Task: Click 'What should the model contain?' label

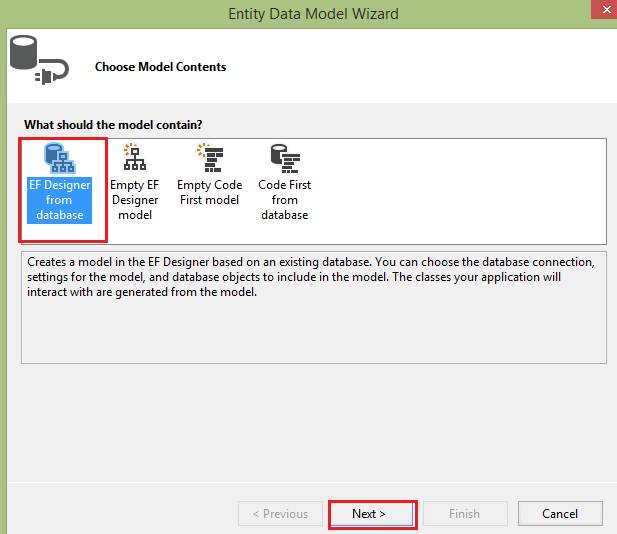Action: pyautogui.click(x=113, y=125)
